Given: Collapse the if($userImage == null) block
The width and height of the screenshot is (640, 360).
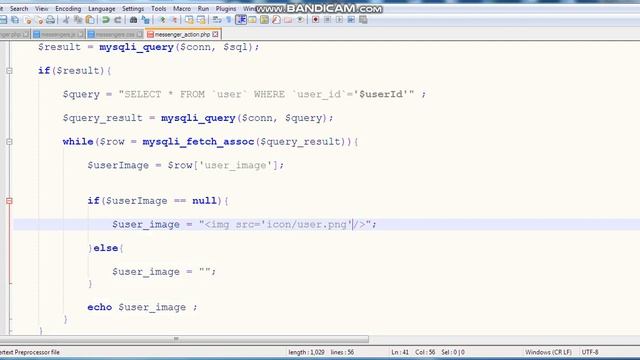Looking at the screenshot, I should coord(9,201).
